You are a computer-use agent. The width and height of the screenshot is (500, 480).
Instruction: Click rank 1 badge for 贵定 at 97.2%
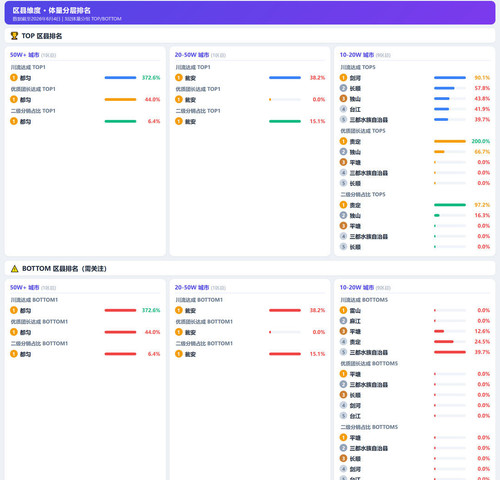coord(343,205)
